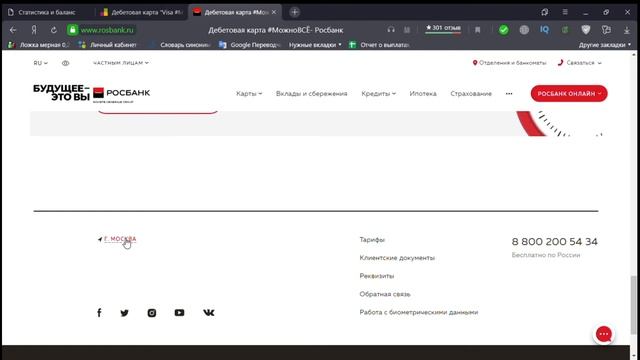This screenshot has height=360, width=640.
Task: Click the Rosbank logo
Action: [x=122, y=94]
